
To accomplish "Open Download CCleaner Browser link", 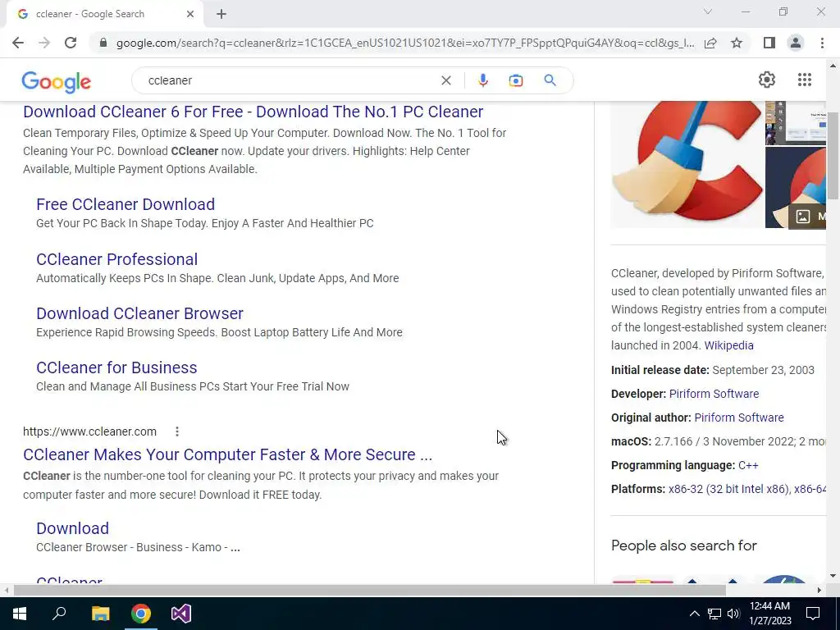I will pyautogui.click(x=139, y=313).
